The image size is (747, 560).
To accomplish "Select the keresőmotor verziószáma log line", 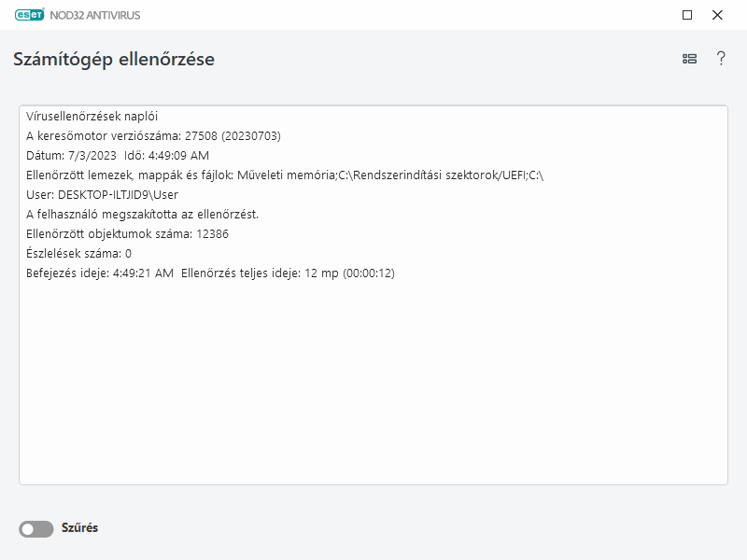I will coord(153,136).
